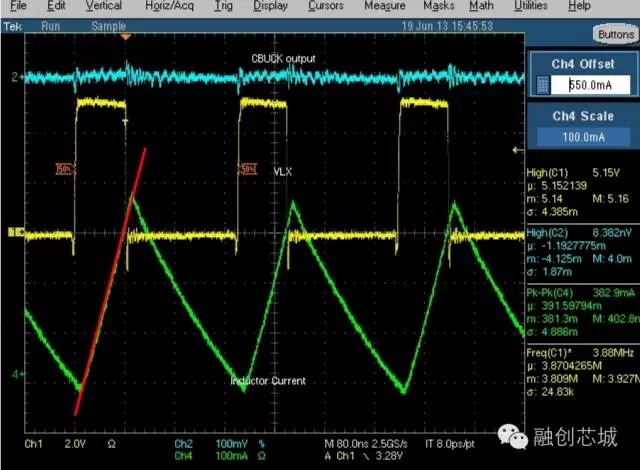Image resolution: width=640 pixels, height=470 pixels.
Task: Select the channel 2 ground reference marker
Action: tap(14, 77)
